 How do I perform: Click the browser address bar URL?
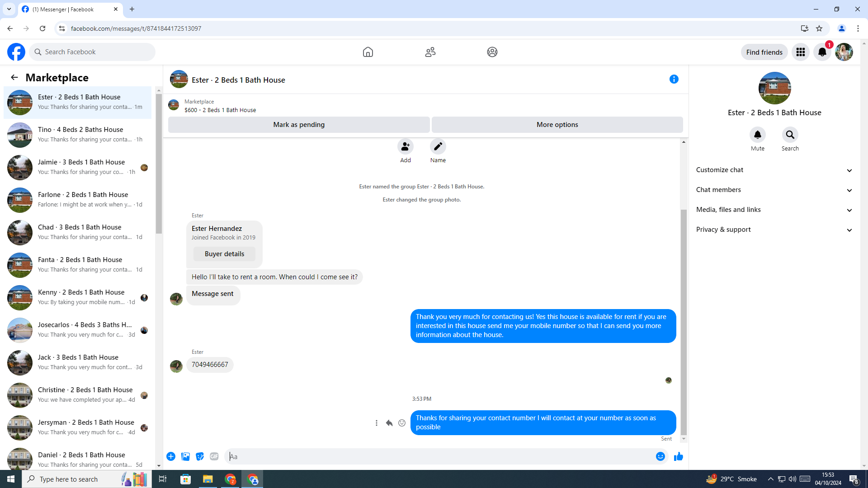[x=136, y=28]
